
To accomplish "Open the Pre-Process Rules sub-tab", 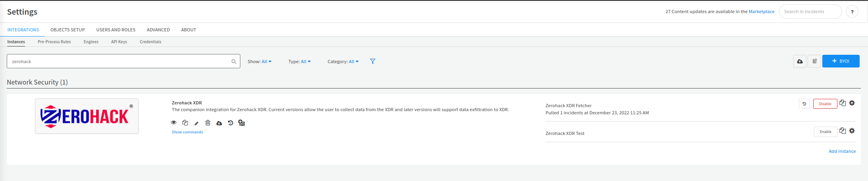I will tap(54, 42).
